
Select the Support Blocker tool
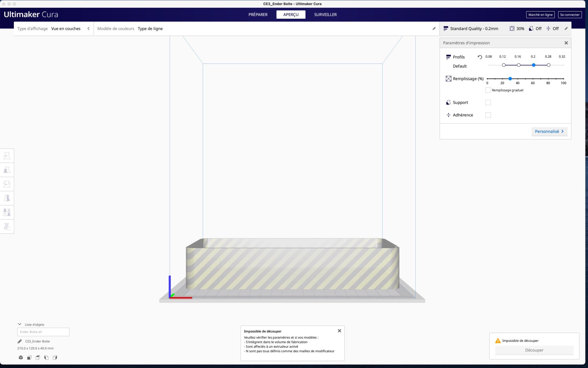click(x=7, y=226)
